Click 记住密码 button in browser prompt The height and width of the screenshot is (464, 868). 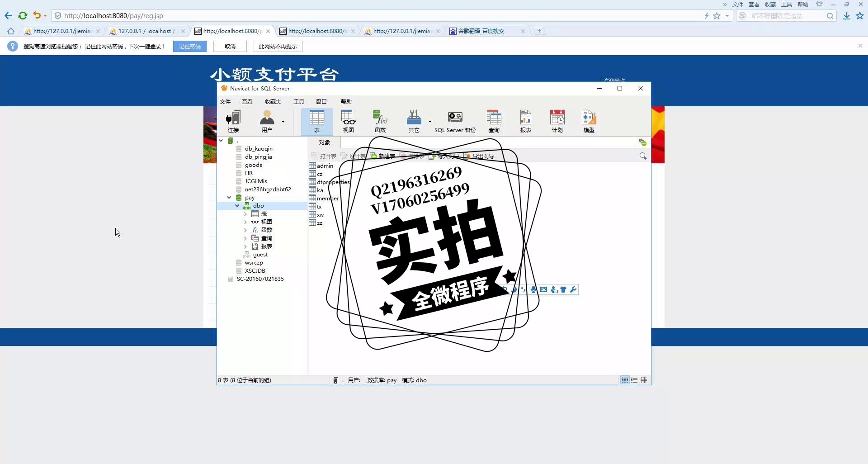tap(190, 47)
